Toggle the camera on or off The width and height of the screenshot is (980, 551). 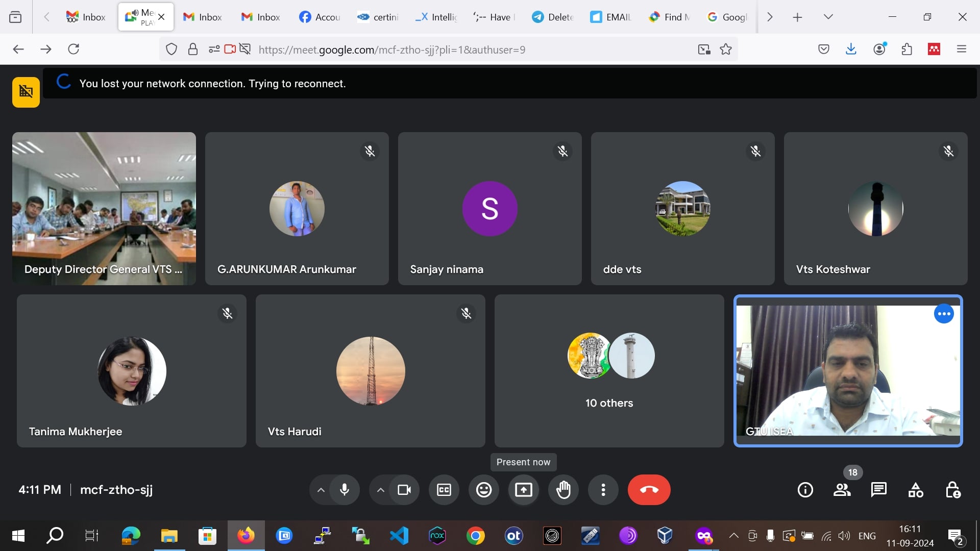[404, 490]
